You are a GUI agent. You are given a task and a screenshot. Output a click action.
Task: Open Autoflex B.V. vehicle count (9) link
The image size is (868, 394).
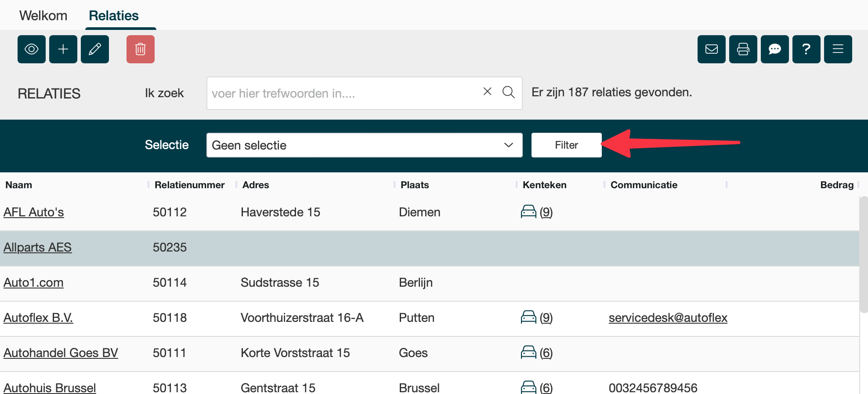(x=546, y=317)
